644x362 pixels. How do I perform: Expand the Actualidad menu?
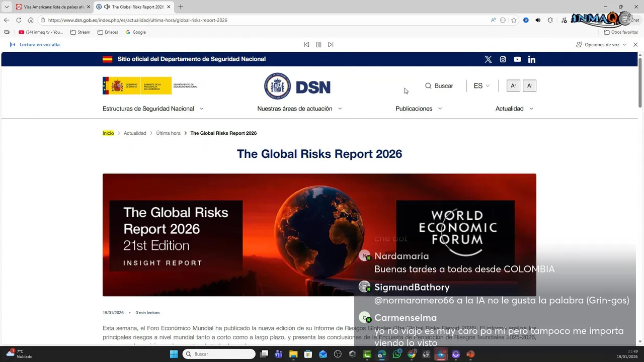coord(514,109)
